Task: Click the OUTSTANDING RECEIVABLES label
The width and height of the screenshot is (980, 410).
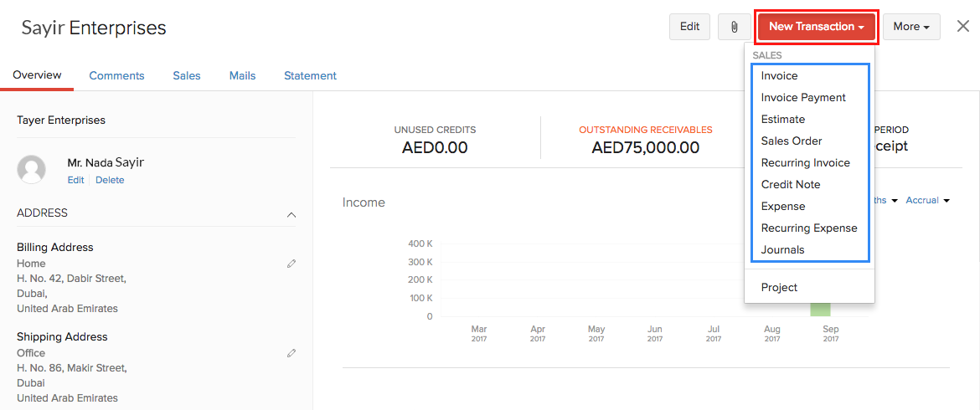Action: (646, 130)
